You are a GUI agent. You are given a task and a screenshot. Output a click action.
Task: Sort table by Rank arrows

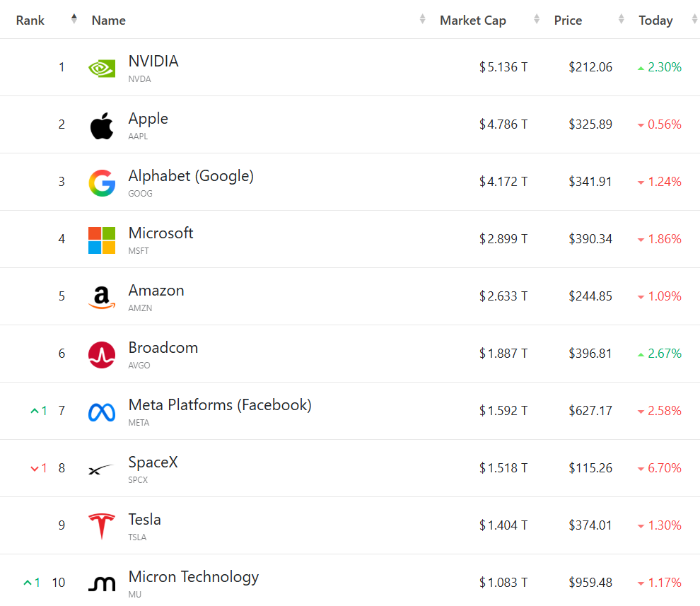[74, 19]
